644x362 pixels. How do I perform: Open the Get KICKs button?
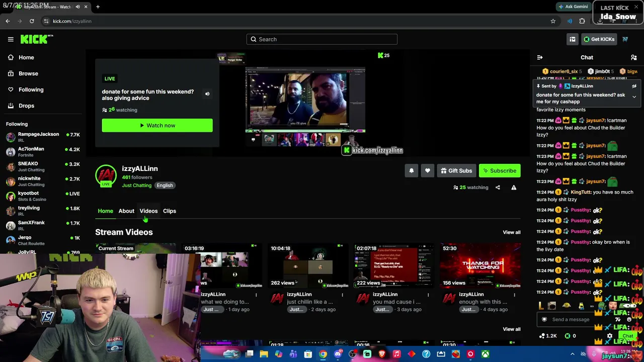point(599,39)
